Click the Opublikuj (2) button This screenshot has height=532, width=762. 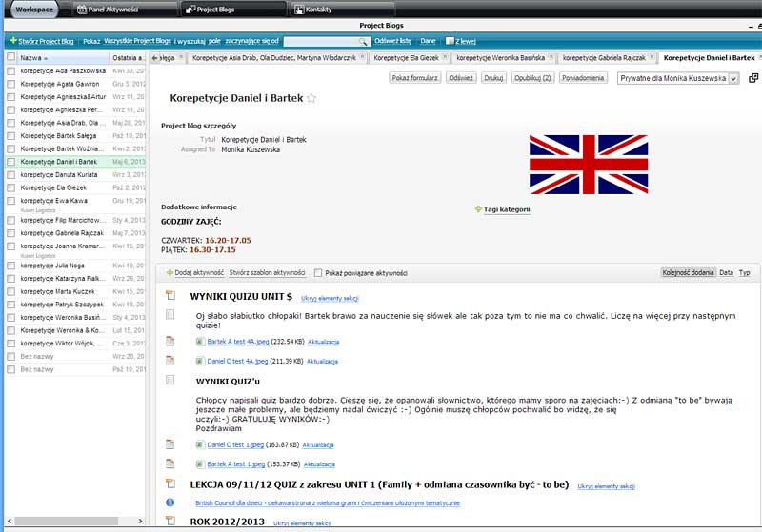[532, 78]
